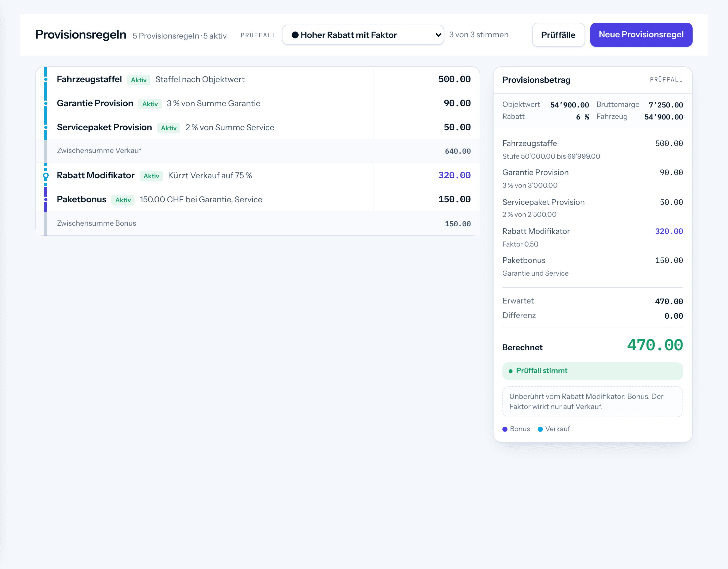Click the Aktiv badge on Rabatt Modifikator
Screen dimensions: 728x569
(151, 176)
